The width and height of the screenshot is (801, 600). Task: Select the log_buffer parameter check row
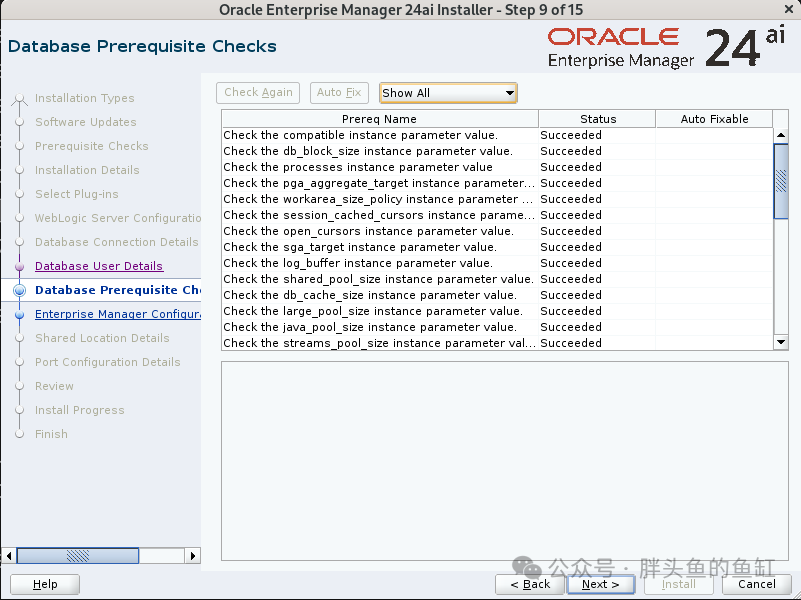(x=497, y=263)
